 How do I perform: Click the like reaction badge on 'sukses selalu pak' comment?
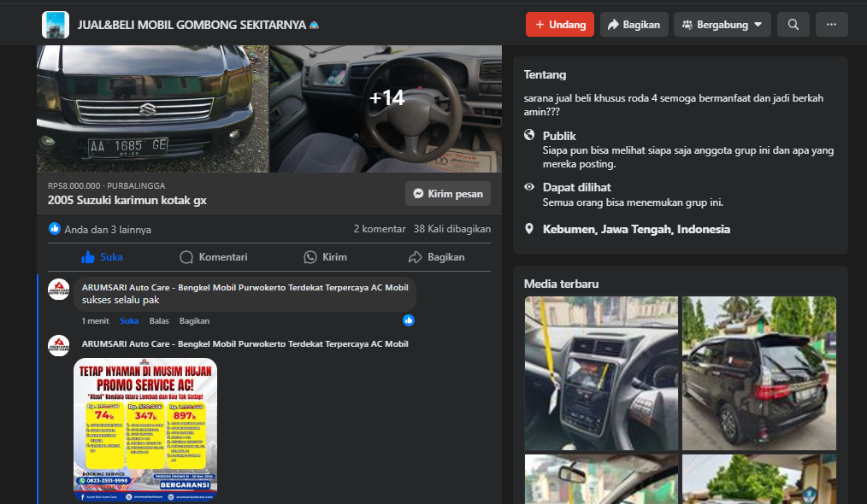408,320
